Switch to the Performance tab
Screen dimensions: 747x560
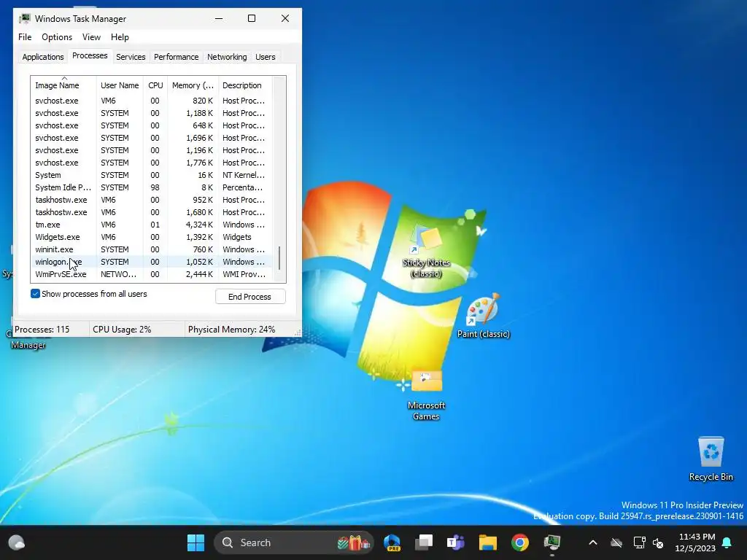(x=176, y=57)
